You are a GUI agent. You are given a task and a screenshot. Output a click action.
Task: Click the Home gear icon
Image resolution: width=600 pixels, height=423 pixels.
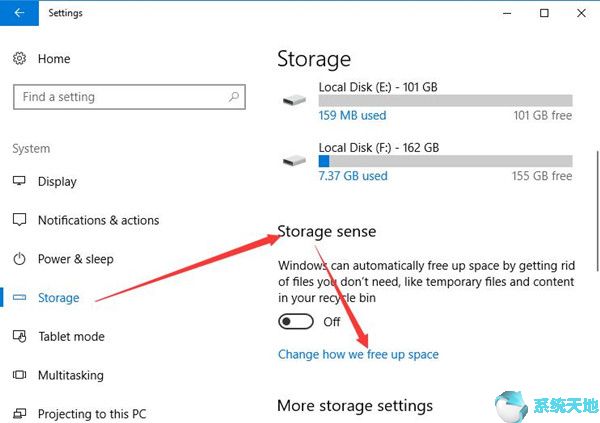click(x=20, y=59)
